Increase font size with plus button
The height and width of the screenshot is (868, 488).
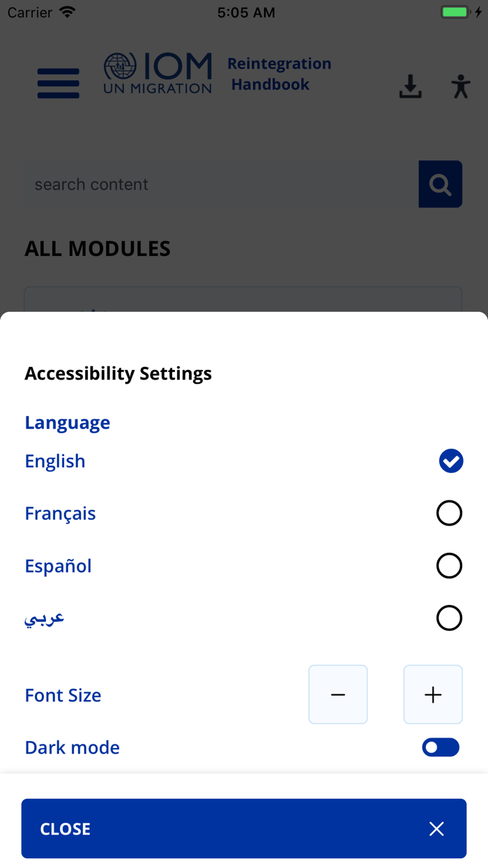(x=433, y=694)
